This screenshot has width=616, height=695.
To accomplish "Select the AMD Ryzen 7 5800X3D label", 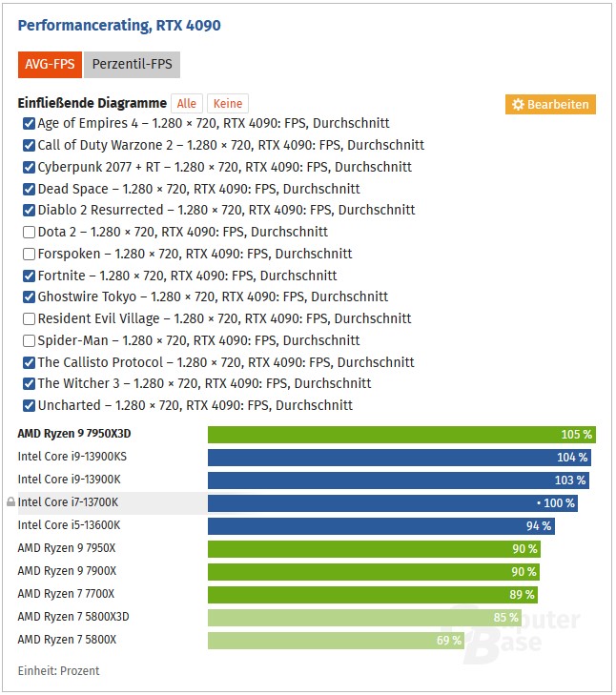I will [73, 617].
